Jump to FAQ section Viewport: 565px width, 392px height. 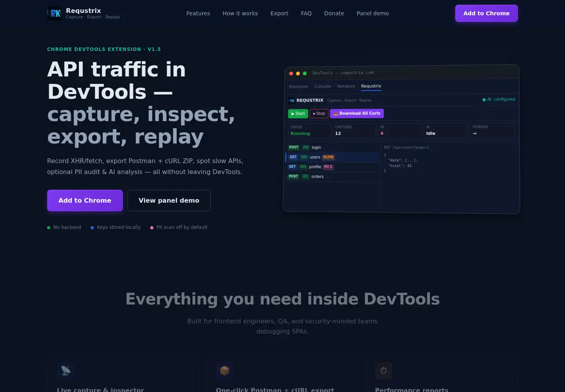point(306,13)
